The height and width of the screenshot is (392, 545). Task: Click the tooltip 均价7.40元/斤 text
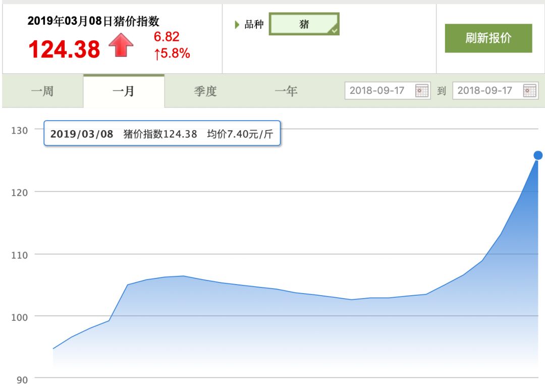pyautogui.click(x=240, y=134)
